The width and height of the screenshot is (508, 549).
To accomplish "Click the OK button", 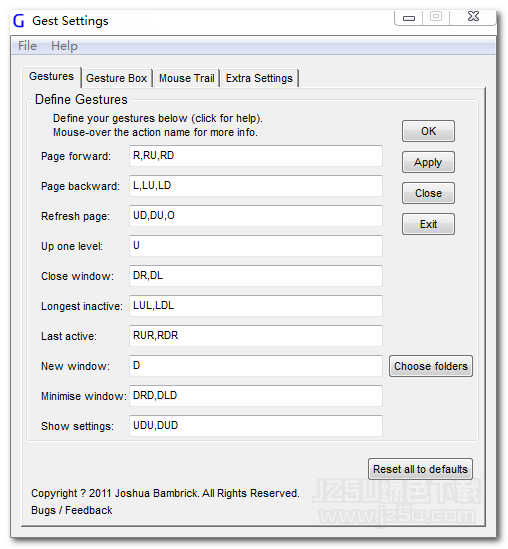I will click(428, 131).
